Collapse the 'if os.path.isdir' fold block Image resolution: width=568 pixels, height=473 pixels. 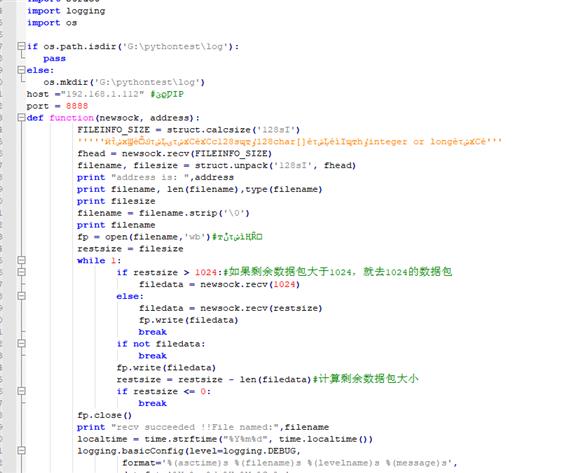point(21,46)
